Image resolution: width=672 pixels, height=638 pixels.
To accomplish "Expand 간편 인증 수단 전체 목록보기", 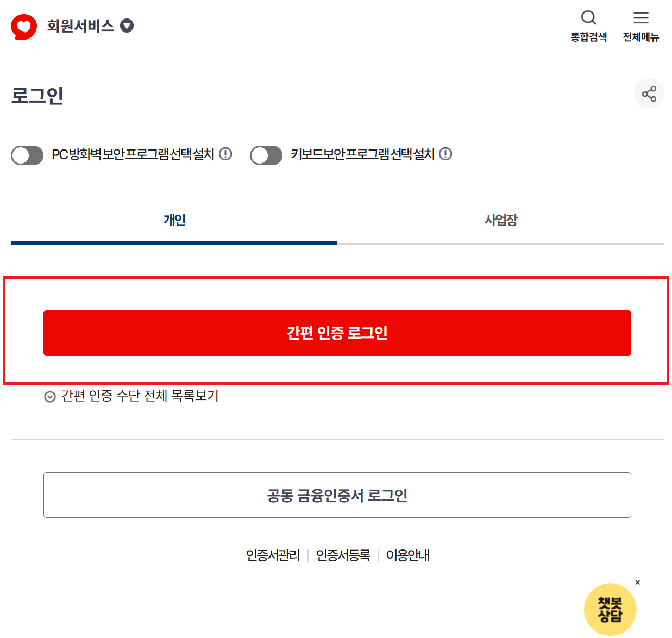I will click(x=130, y=396).
